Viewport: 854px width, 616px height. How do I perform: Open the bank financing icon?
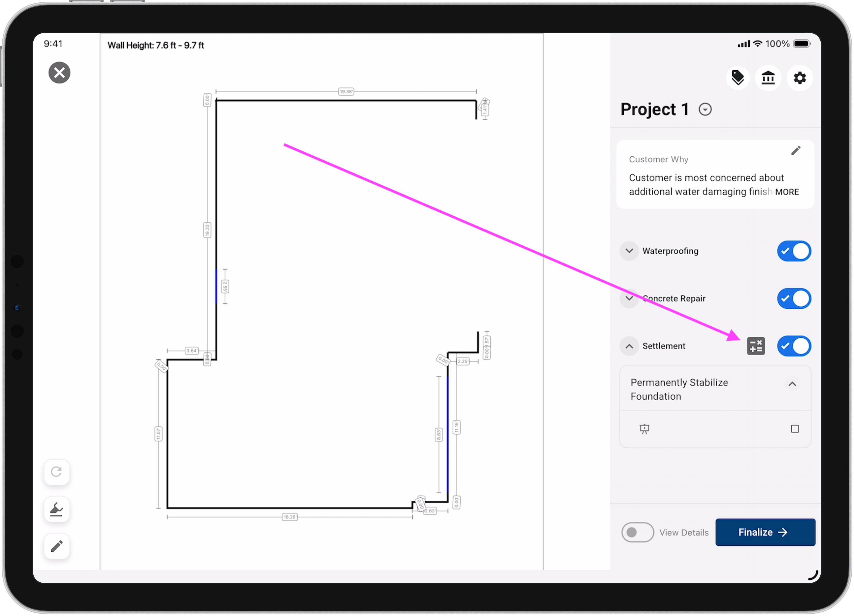768,78
